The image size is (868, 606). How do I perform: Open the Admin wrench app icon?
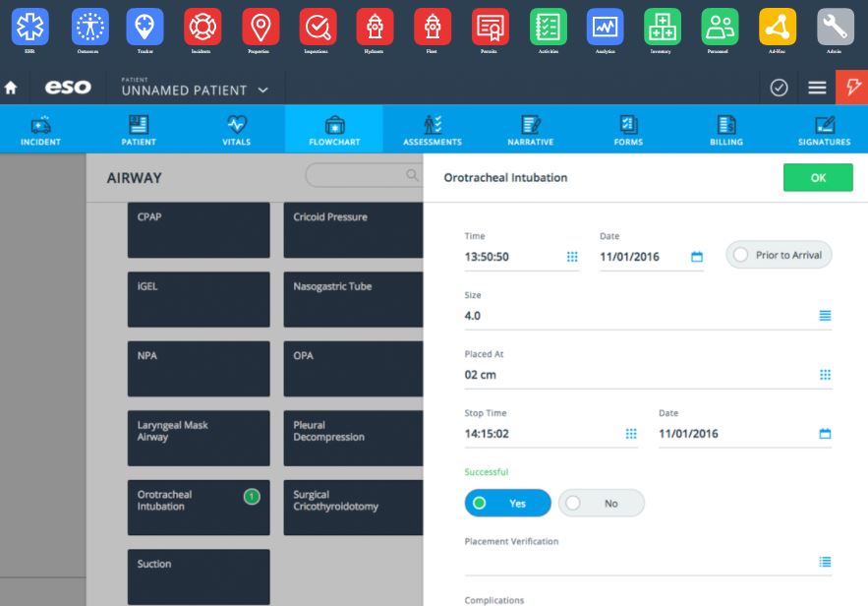point(836,27)
